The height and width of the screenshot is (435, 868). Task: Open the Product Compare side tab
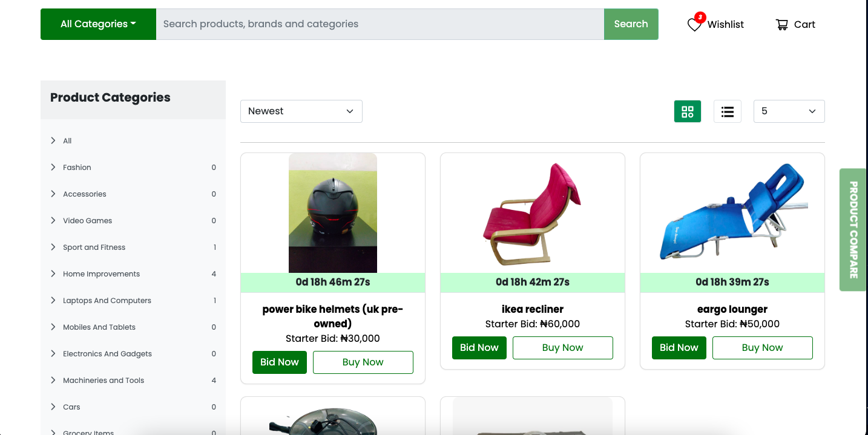(853, 230)
